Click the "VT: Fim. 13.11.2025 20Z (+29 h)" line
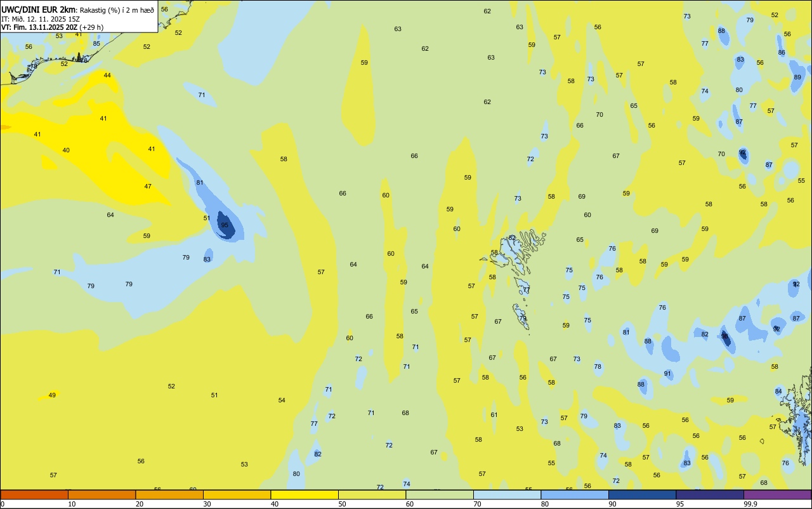Screen dimensions: 812x509 click(52, 27)
